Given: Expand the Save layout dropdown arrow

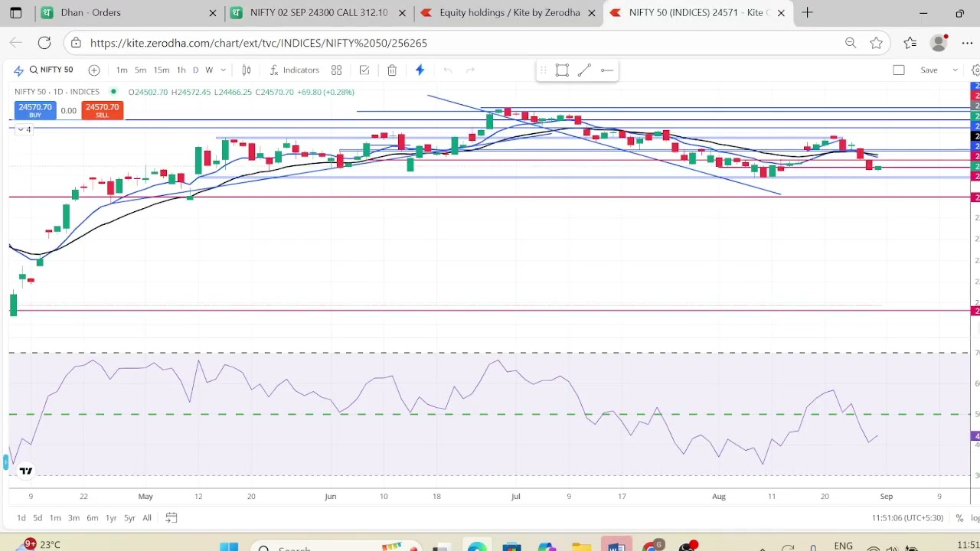Looking at the screenshot, I should 955,70.
